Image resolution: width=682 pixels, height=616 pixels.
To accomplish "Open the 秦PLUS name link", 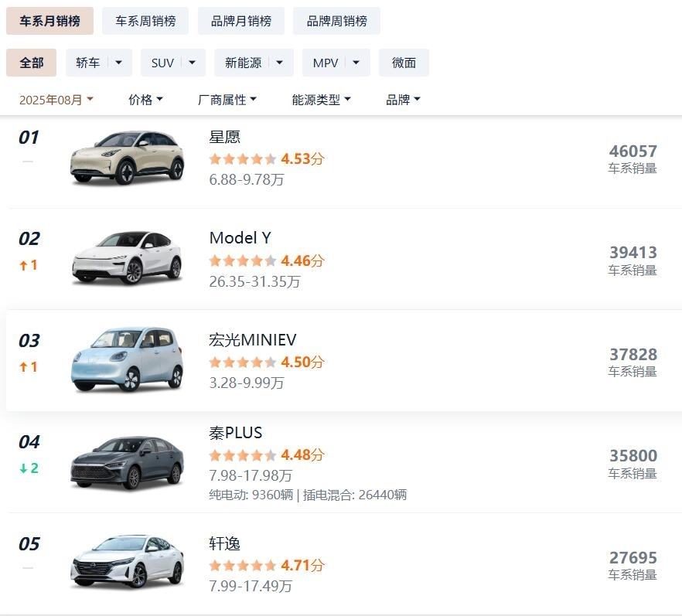I will coord(235,433).
